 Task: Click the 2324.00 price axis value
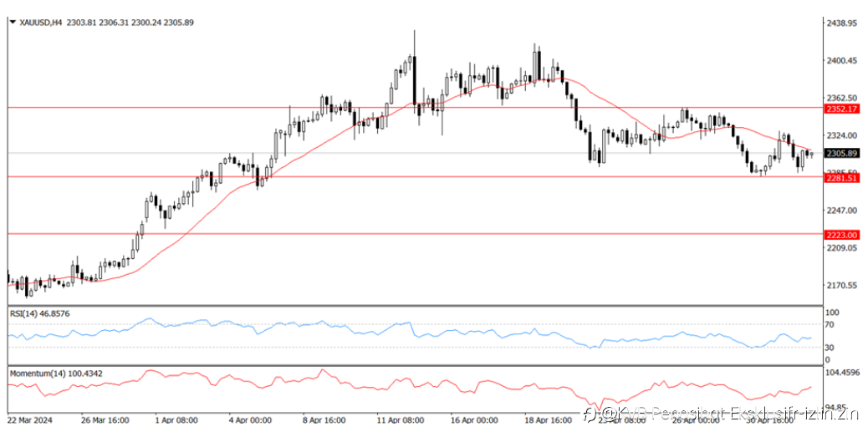(x=841, y=135)
